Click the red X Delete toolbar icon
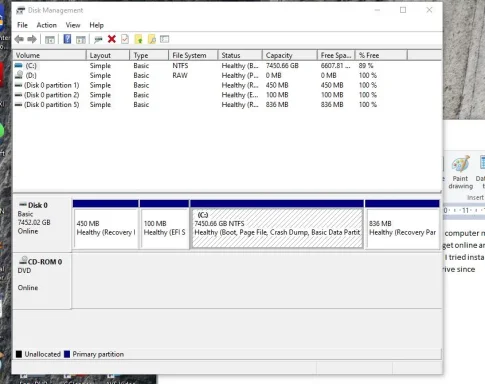The width and height of the screenshot is (485, 384). (112, 39)
